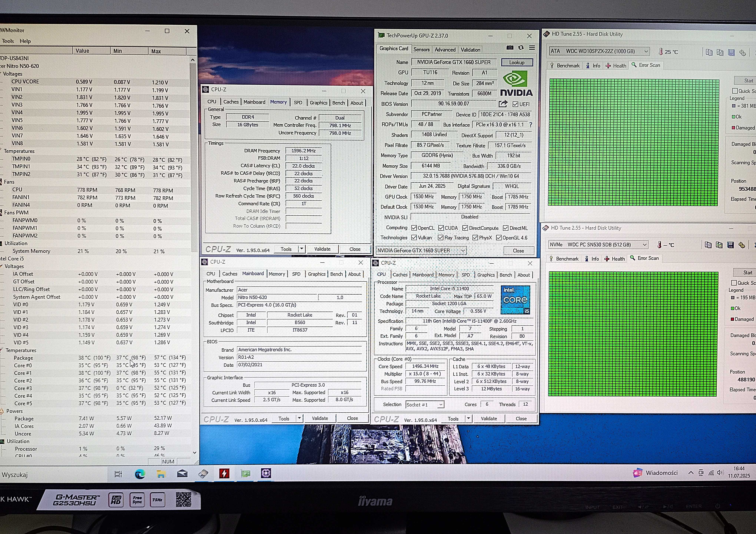
Task: Open Mail app from taskbar
Action: pyautogui.click(x=182, y=473)
